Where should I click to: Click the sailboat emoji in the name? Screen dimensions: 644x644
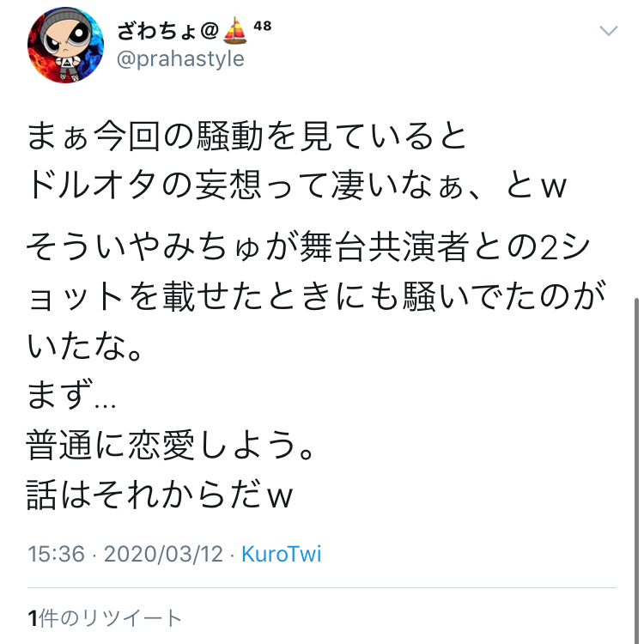(235, 30)
